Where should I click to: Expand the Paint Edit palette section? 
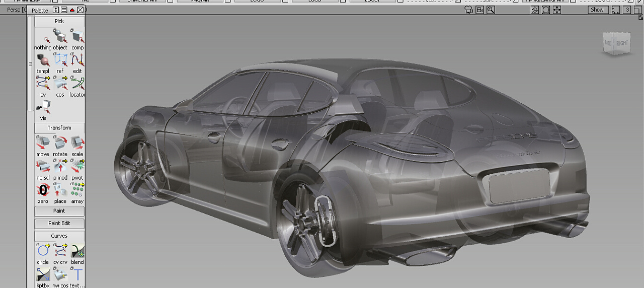coord(59,223)
